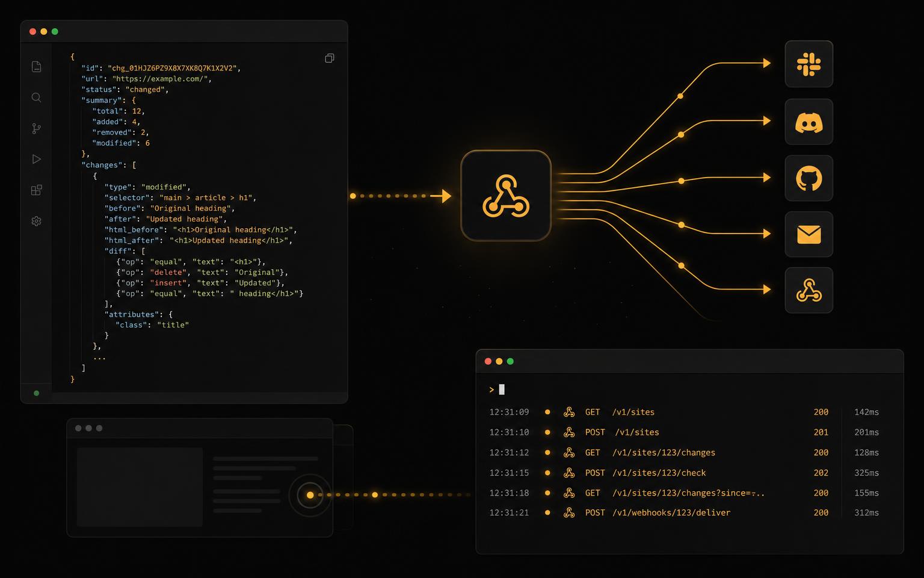Click the 12:31:21 timestamp
Viewport: 924px width, 578px height.
509,512
